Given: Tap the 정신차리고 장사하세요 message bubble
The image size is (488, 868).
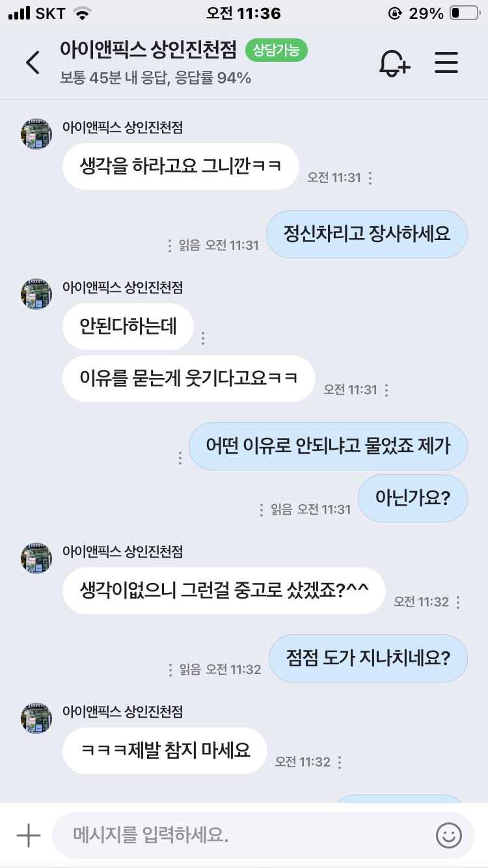Looking at the screenshot, I should point(367,234).
